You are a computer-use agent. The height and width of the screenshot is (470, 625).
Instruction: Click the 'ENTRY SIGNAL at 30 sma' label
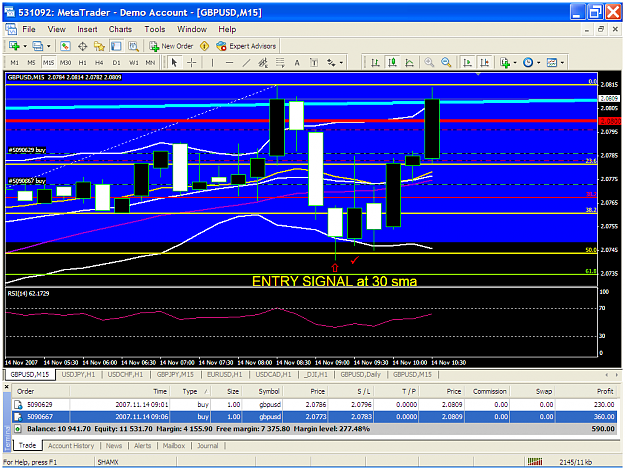pyautogui.click(x=335, y=281)
